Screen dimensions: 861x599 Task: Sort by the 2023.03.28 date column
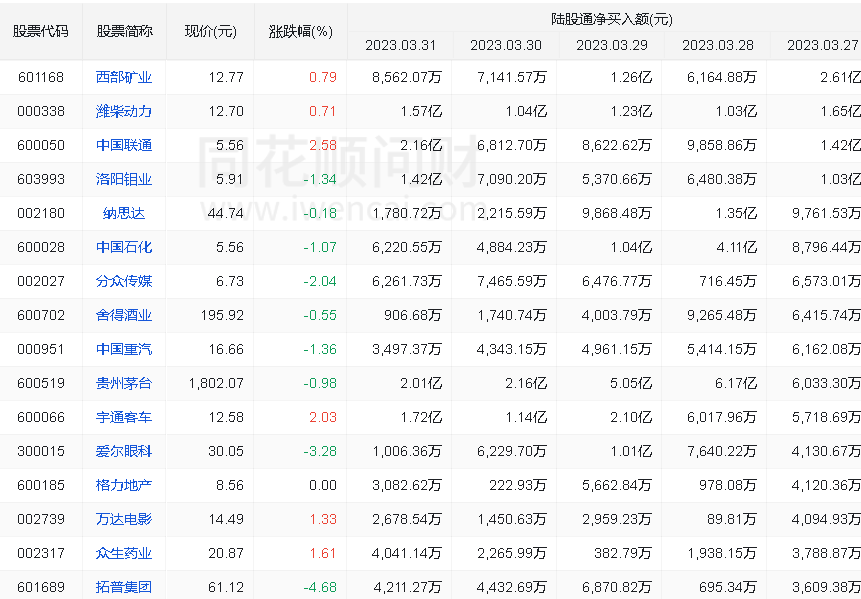pos(718,45)
